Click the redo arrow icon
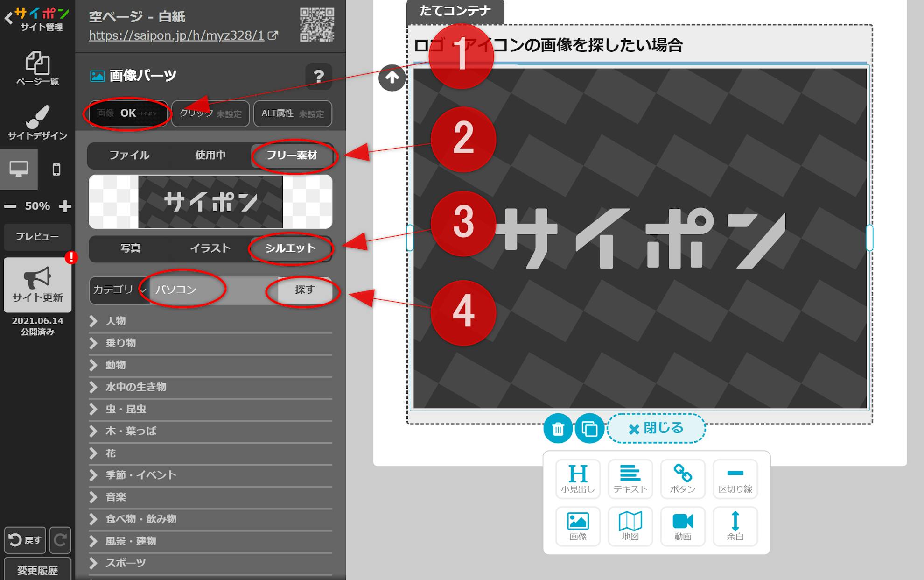This screenshot has height=580, width=924. [x=60, y=540]
